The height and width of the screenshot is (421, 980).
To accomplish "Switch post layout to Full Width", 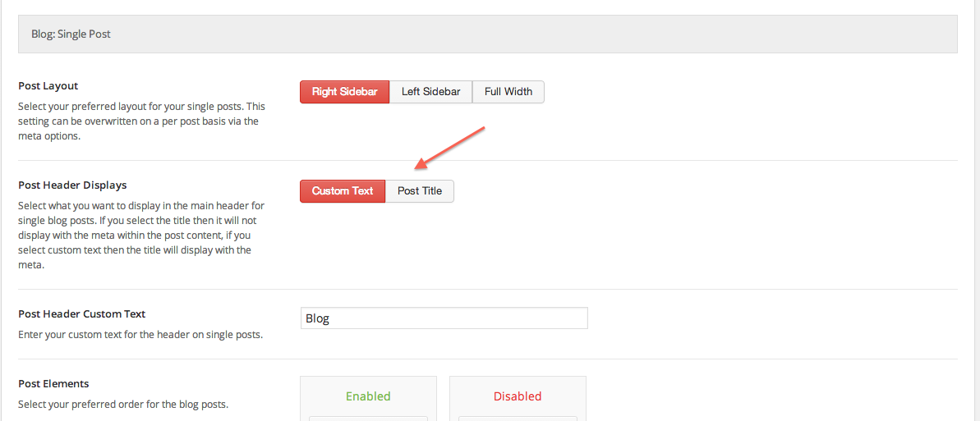I will pos(508,92).
